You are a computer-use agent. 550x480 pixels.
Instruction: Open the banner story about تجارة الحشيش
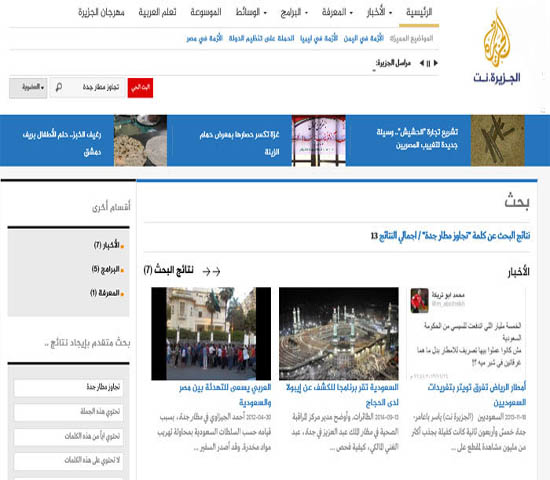click(417, 139)
